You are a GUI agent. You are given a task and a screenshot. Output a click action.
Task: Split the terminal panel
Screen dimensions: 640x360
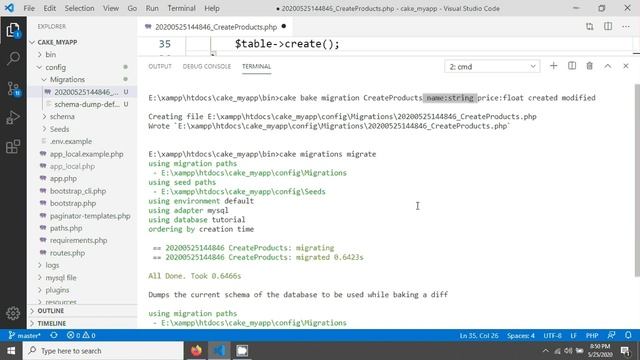(x=572, y=66)
